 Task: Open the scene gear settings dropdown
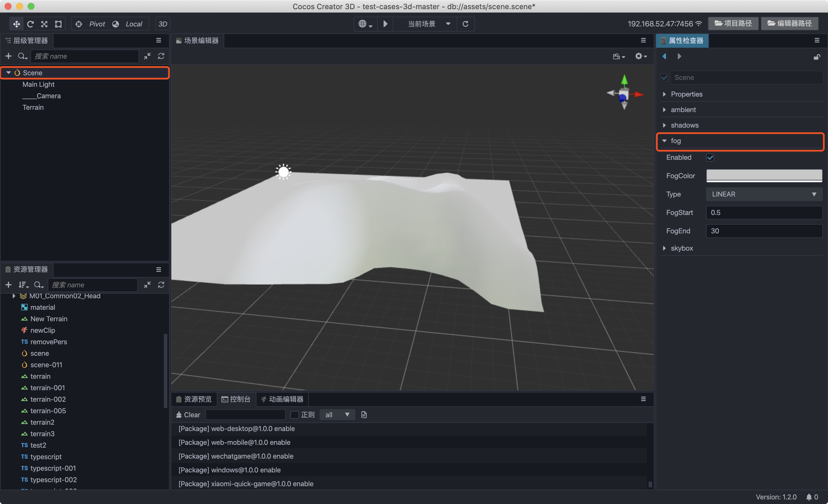tap(641, 56)
